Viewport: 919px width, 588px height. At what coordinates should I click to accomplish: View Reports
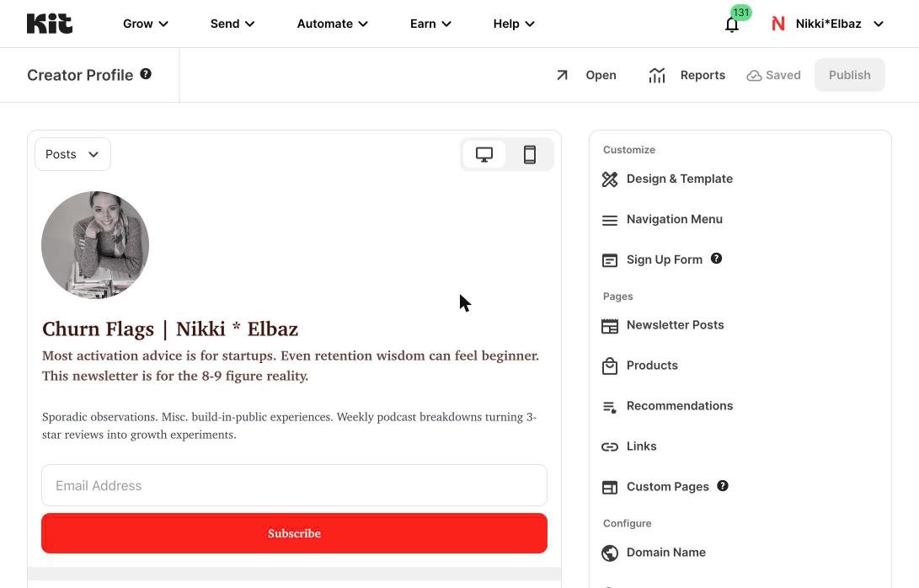[703, 75]
